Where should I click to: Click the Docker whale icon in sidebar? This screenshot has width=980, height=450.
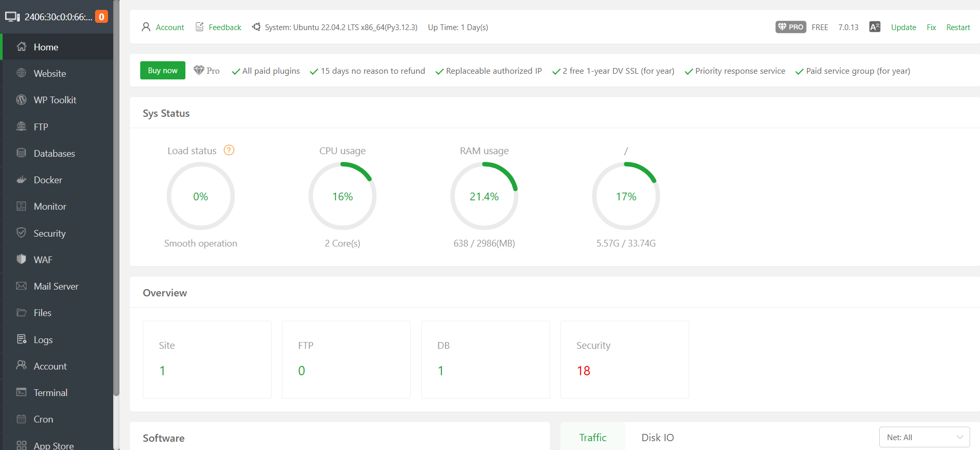(x=21, y=180)
